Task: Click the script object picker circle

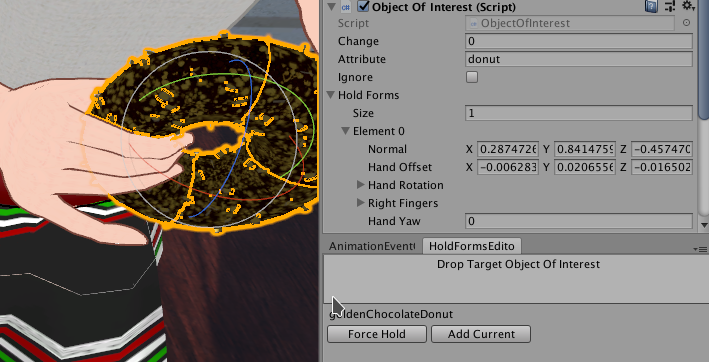Action: (x=686, y=23)
